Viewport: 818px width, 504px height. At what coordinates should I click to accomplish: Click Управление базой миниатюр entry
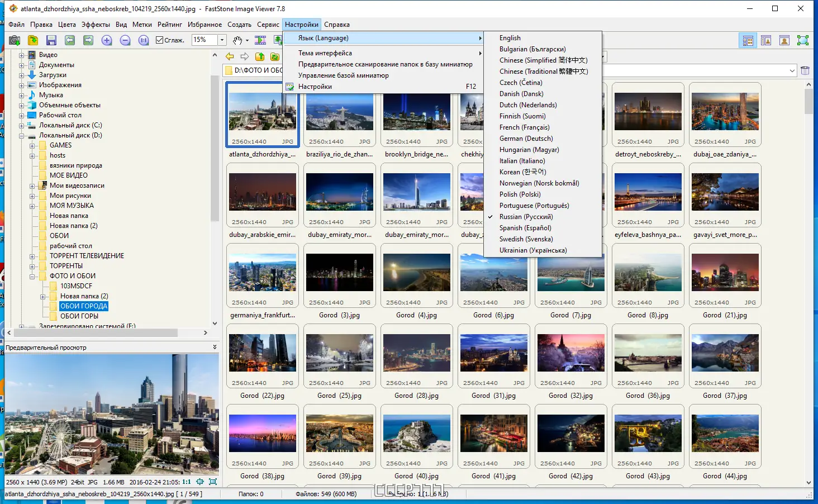pyautogui.click(x=343, y=75)
